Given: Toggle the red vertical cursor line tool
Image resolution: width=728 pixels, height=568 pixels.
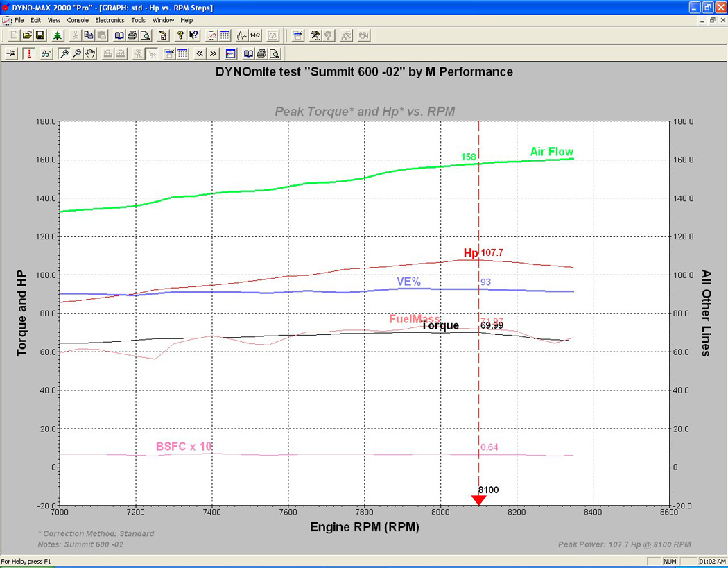Looking at the screenshot, I should [x=29, y=54].
